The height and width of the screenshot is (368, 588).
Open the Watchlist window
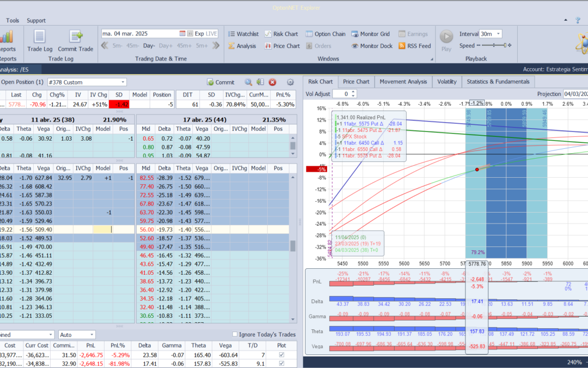243,34
